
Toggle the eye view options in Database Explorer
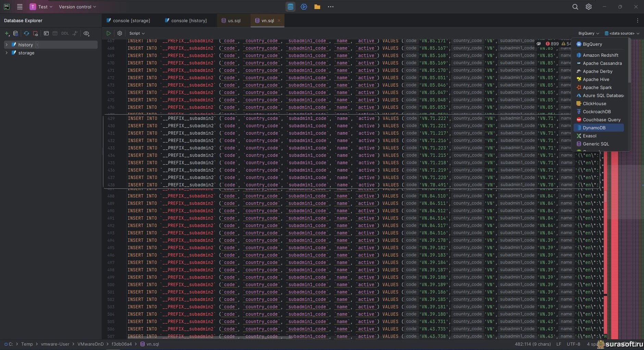(x=86, y=34)
